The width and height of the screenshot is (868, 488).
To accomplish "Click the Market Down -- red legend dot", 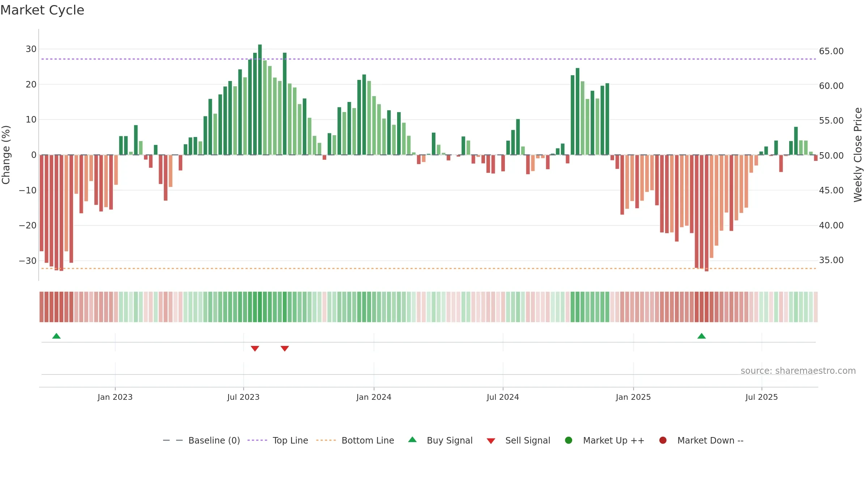I will click(663, 440).
